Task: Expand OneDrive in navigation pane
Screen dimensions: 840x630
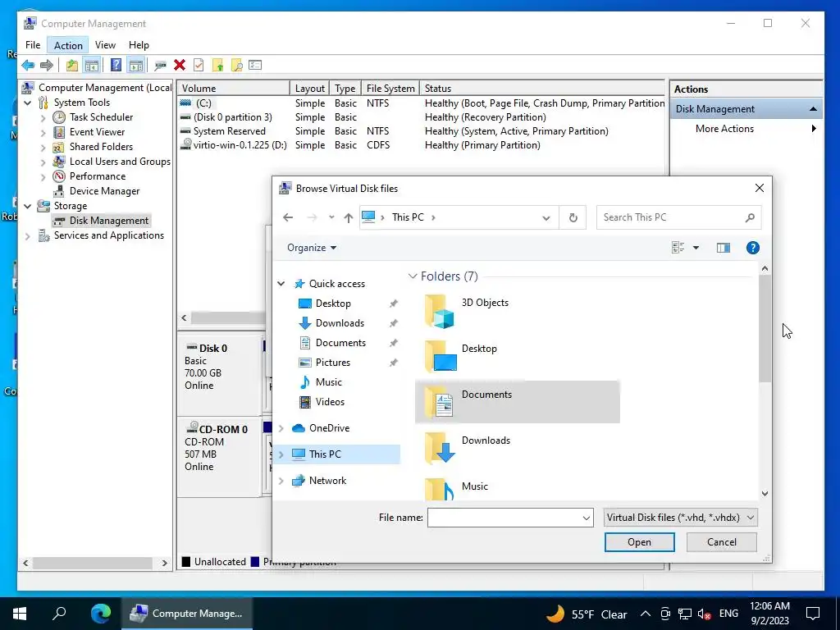Action: click(x=281, y=428)
